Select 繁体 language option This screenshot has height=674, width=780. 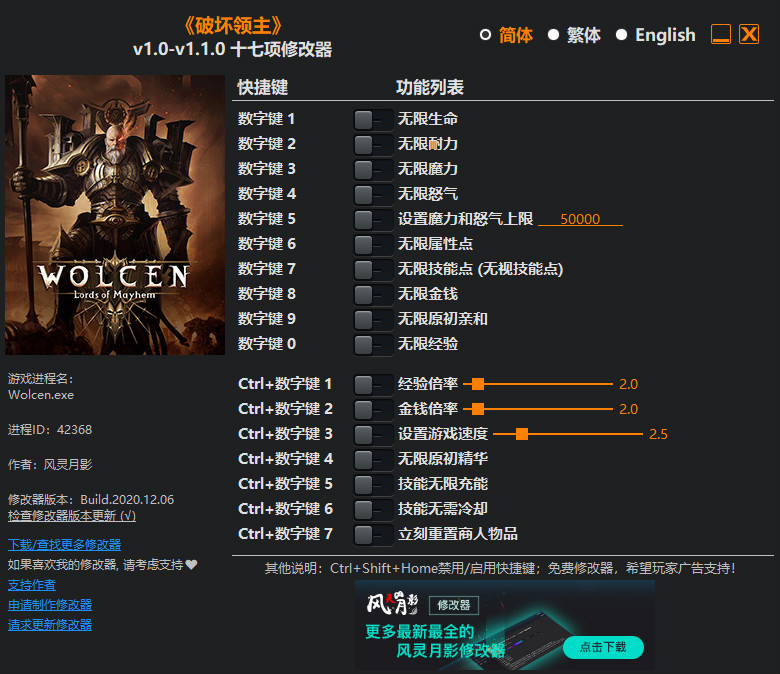coord(553,35)
